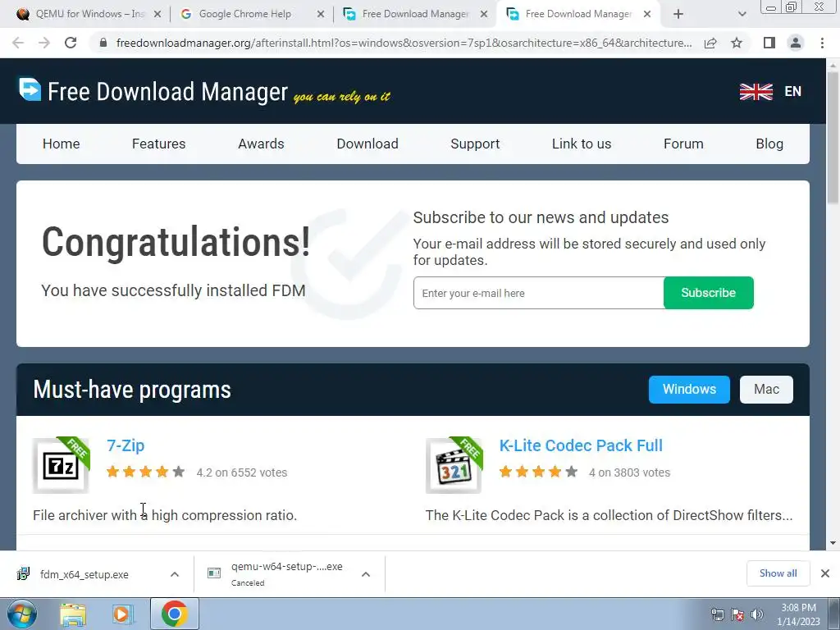Click the Free Download Manager logo icon
Image resolution: width=840 pixels, height=630 pixels.
pos(30,89)
